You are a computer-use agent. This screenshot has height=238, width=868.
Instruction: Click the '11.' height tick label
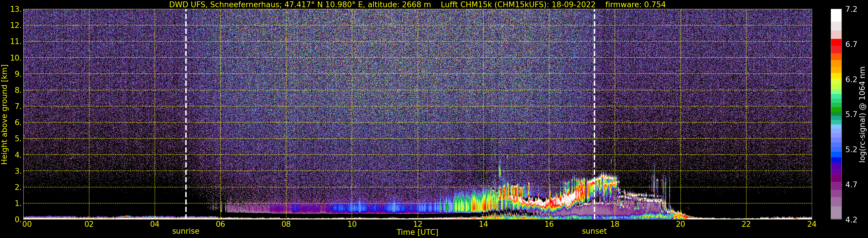tap(16, 41)
